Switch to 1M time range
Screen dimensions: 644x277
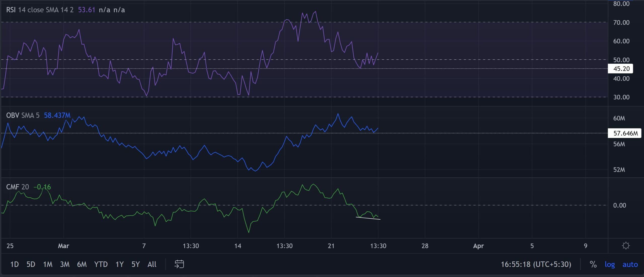tap(48, 264)
